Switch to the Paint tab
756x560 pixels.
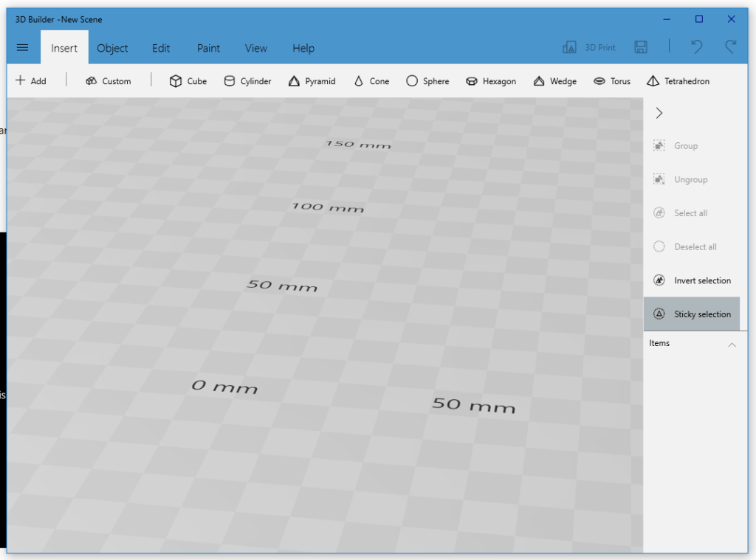[x=207, y=48]
